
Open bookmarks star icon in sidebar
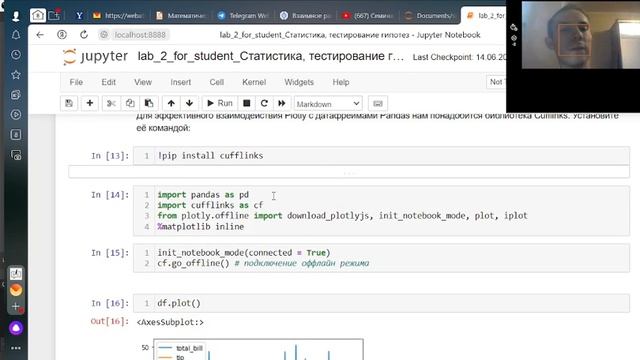point(16,75)
